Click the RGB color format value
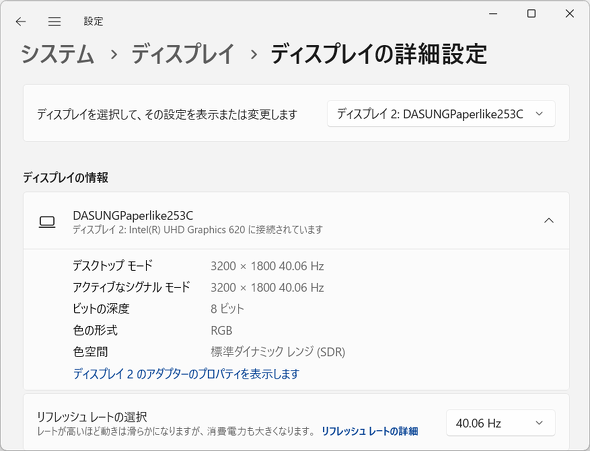Screen dimensions: 590x451 (221, 331)
